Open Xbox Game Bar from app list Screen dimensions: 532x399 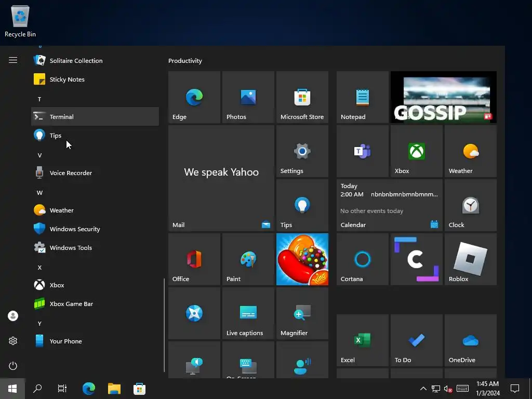point(95,304)
